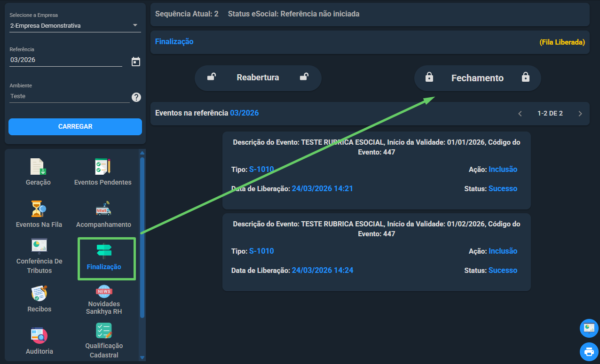Open the Recibos icon

point(39,294)
